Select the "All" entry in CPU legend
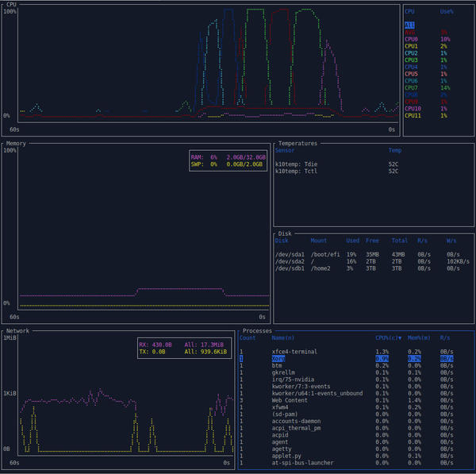Viewport: 476px width, 474px height. click(x=409, y=25)
